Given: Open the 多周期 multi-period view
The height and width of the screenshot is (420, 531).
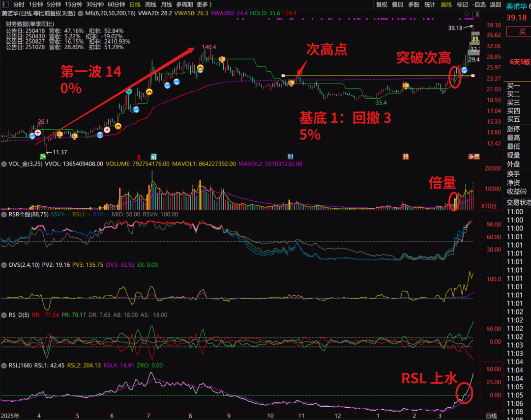Looking at the screenshot, I should pos(184,4).
